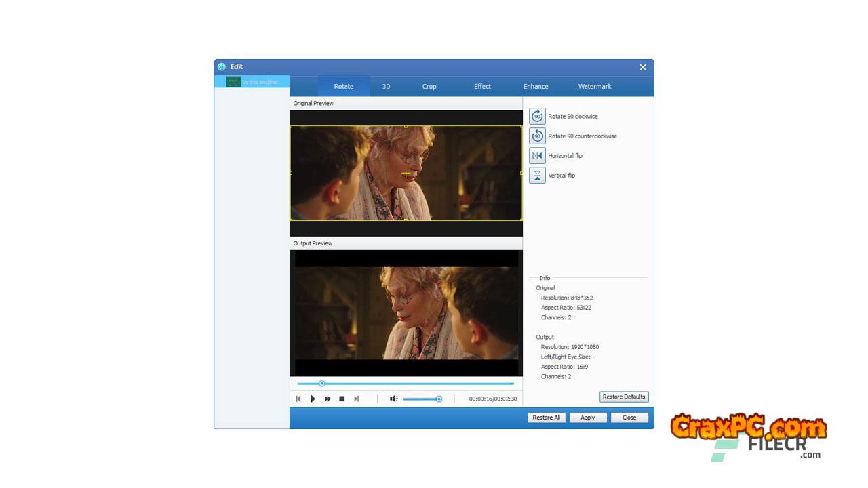Apply the edit changes
The height and width of the screenshot is (488, 868).
[588, 418]
